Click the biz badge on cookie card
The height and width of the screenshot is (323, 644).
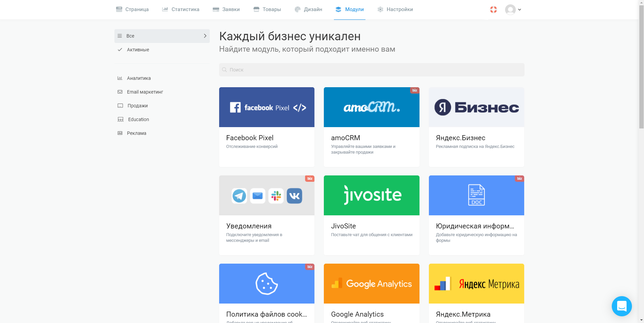(x=310, y=267)
